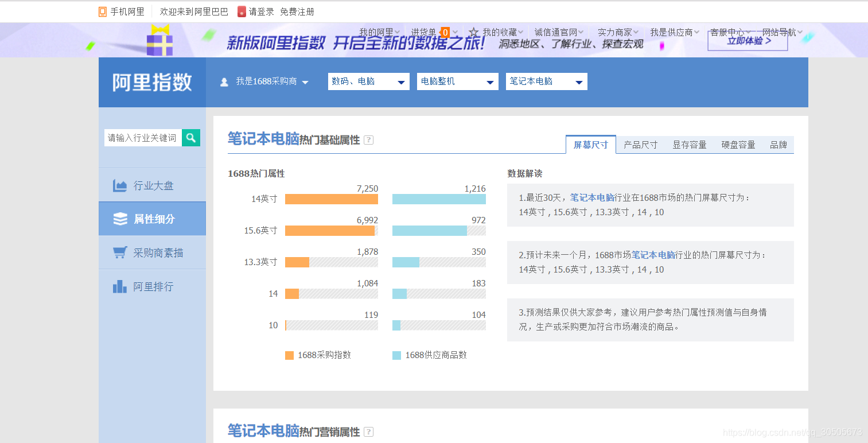
Task: Click the 进货单 link
Action: tap(423, 33)
